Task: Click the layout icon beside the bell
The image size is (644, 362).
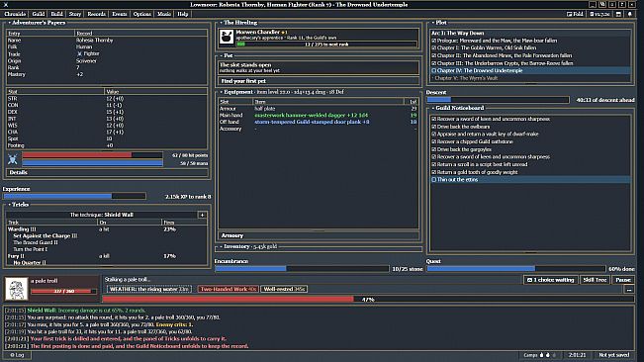Action: click(618, 14)
